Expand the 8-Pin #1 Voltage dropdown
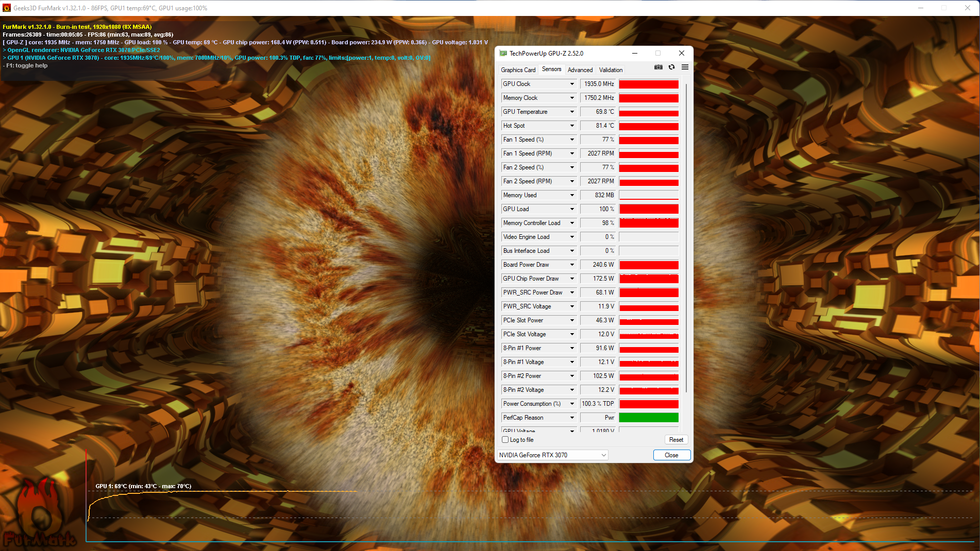980x551 pixels. (x=572, y=362)
